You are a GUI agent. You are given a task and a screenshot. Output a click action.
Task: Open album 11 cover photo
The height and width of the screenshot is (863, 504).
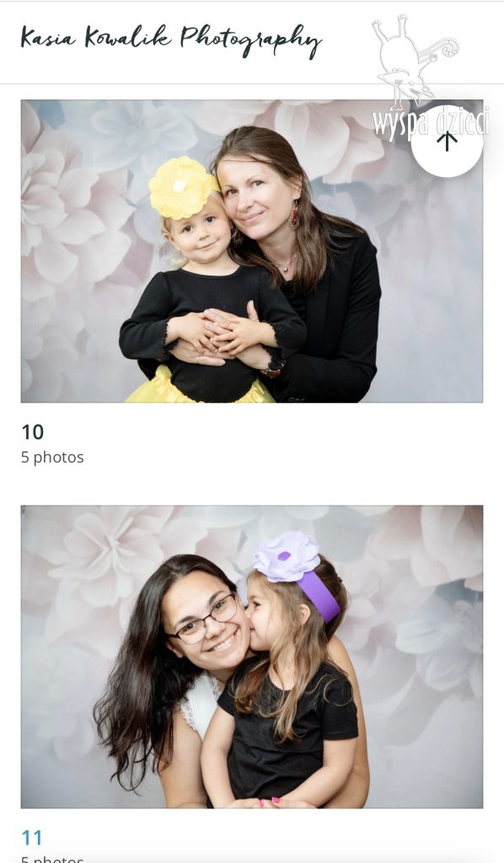click(252, 657)
